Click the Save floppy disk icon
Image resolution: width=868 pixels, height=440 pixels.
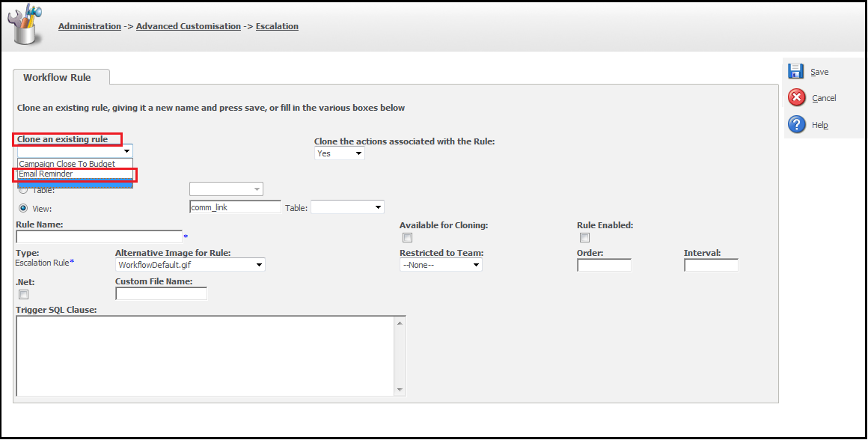tap(796, 71)
